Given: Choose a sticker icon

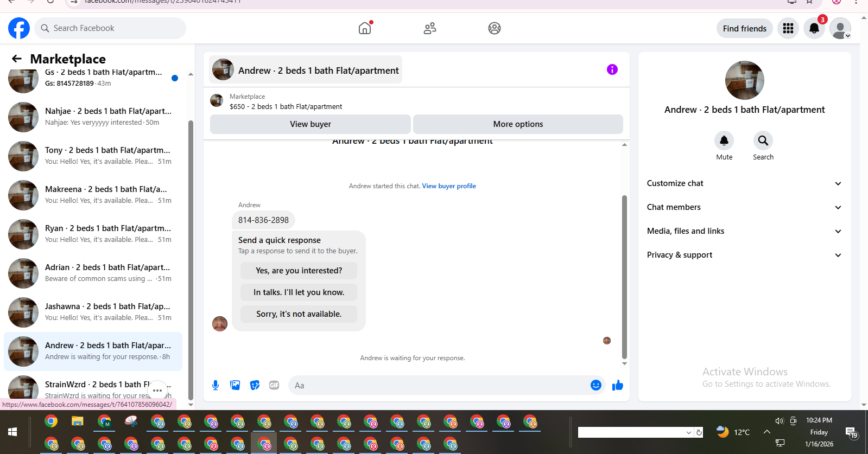Looking at the screenshot, I should tap(255, 385).
